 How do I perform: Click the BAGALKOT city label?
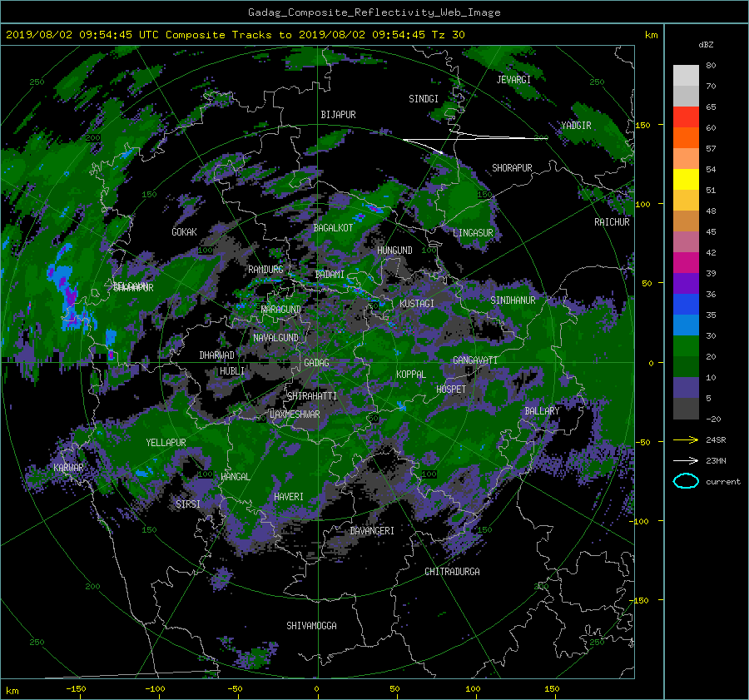pyautogui.click(x=333, y=228)
